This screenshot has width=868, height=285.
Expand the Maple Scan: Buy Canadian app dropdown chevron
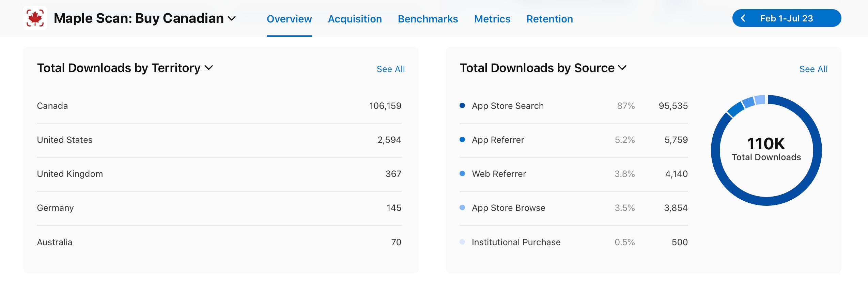tap(232, 19)
